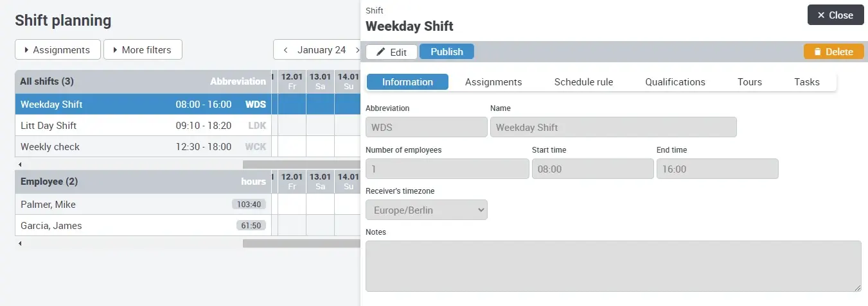868x306 pixels.
Task: Click the trash Delete button
Action: click(x=833, y=52)
